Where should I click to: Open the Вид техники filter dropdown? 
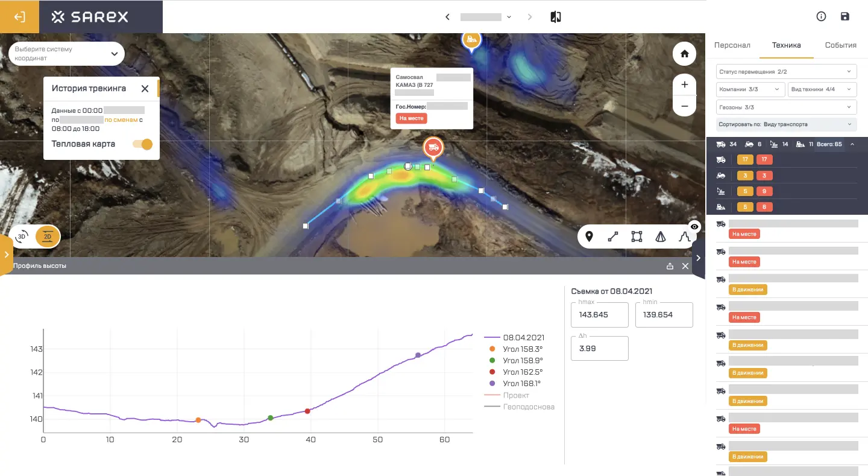[822, 89]
